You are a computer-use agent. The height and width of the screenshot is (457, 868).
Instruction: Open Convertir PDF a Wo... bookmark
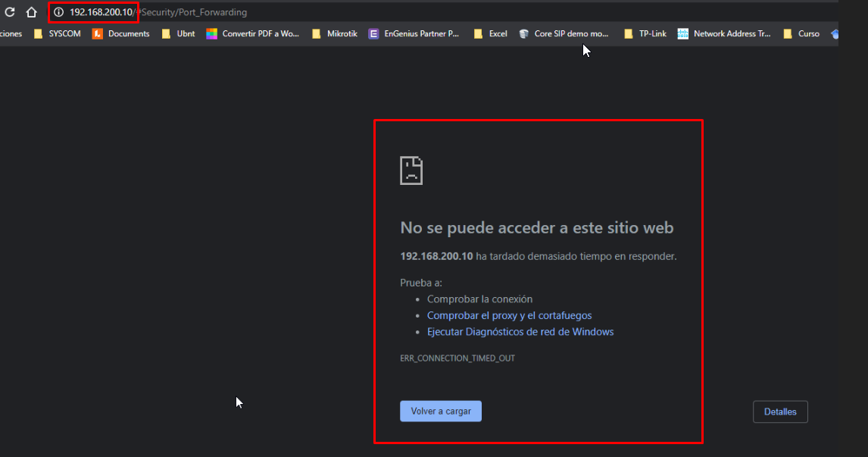[x=253, y=34]
